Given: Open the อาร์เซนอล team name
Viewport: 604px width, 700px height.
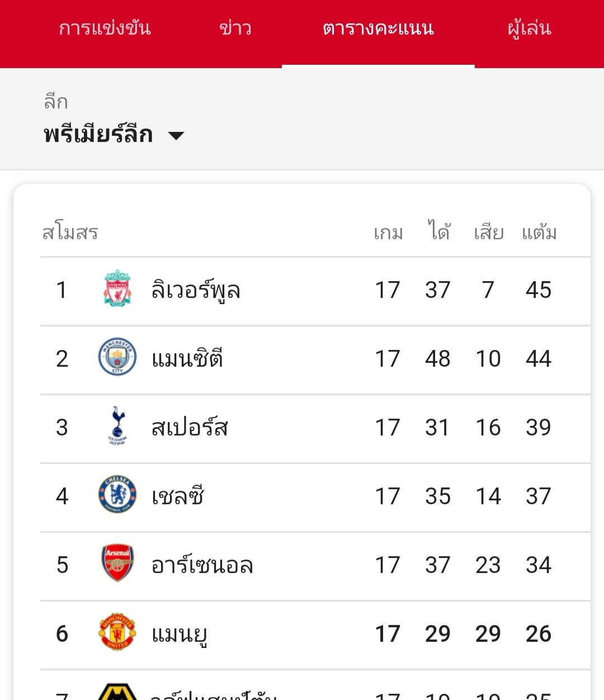Looking at the screenshot, I should [x=202, y=565].
